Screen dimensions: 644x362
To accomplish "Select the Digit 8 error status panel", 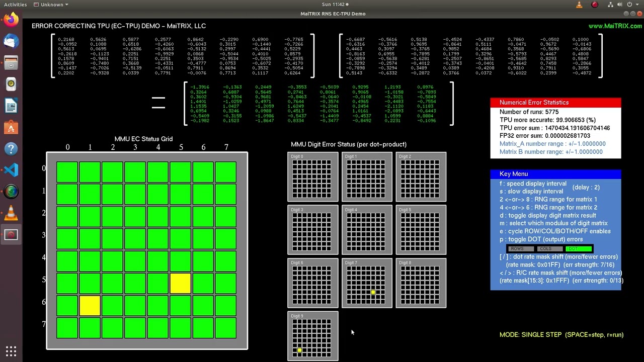I will click(x=421, y=283).
